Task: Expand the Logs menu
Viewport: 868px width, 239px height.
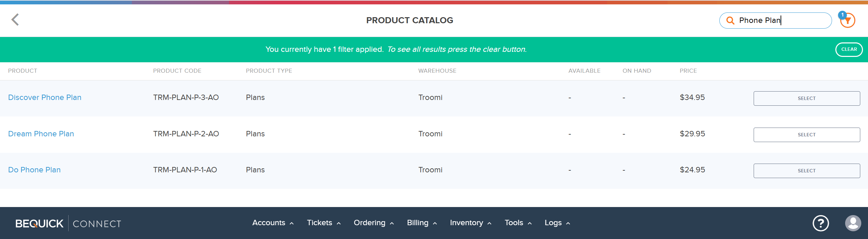Action: coord(557,223)
